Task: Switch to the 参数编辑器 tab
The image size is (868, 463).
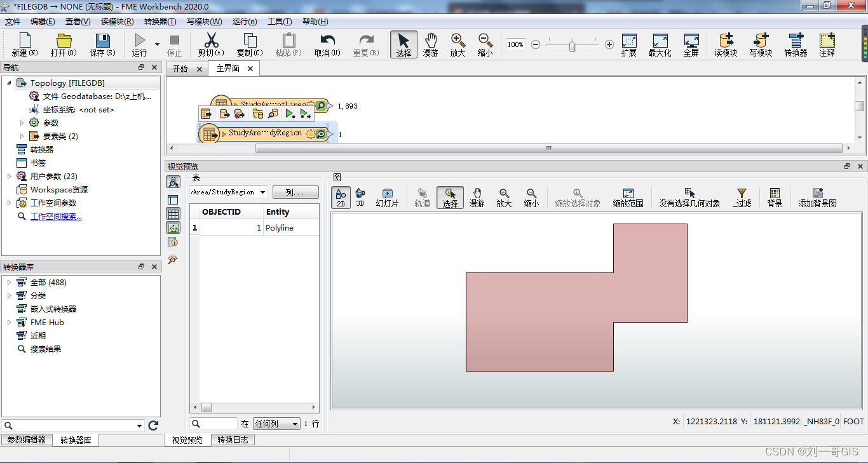Action: [x=27, y=440]
